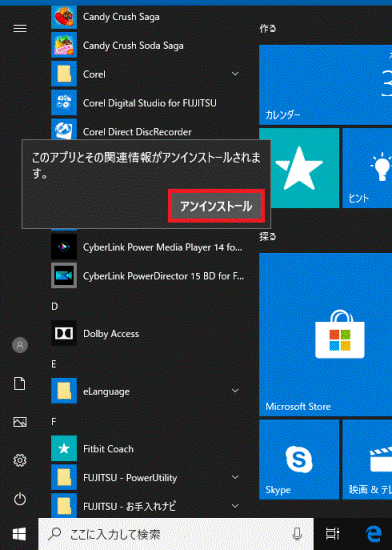Expand the eLanguage folder chevron
The width and height of the screenshot is (392, 550).
[235, 391]
